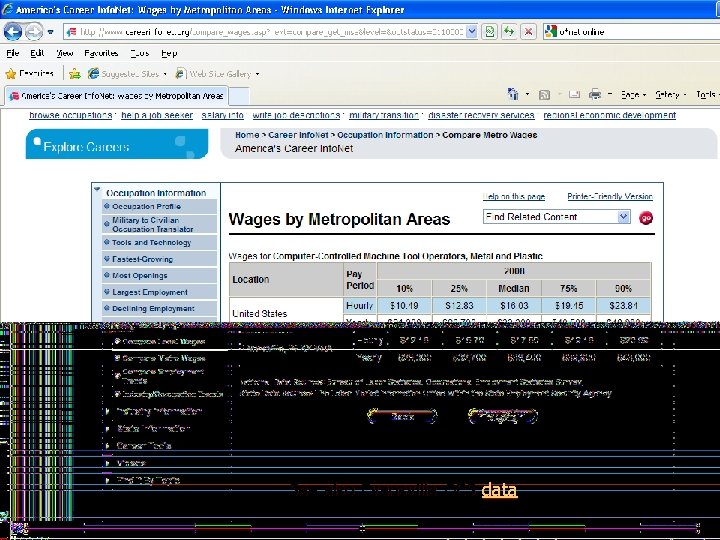
Task: Click the search provider icon in search box
Action: (x=550, y=32)
